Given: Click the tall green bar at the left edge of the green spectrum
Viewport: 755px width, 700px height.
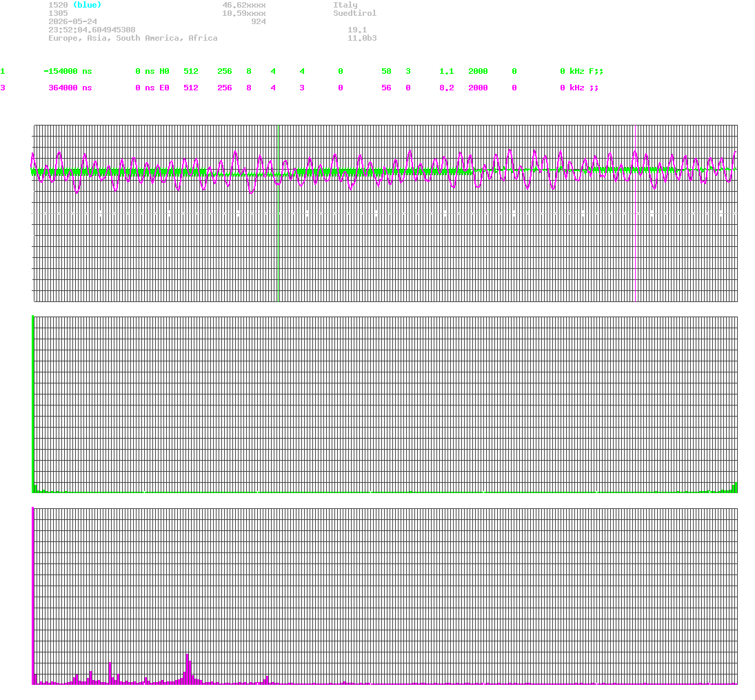Looking at the screenshot, I should [x=32, y=403].
